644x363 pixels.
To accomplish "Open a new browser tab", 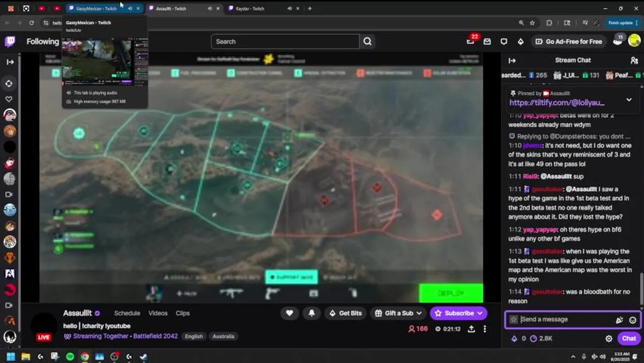I will pyautogui.click(x=309, y=9).
